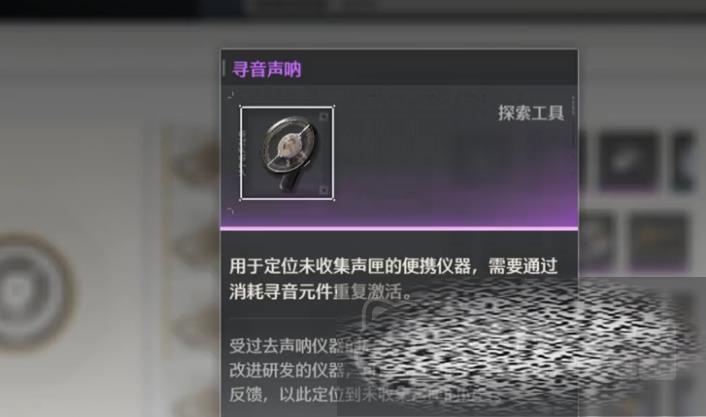The height and width of the screenshot is (417, 706).
Task: Click the lore text line 改进研发的仪器
Action: (x=287, y=370)
